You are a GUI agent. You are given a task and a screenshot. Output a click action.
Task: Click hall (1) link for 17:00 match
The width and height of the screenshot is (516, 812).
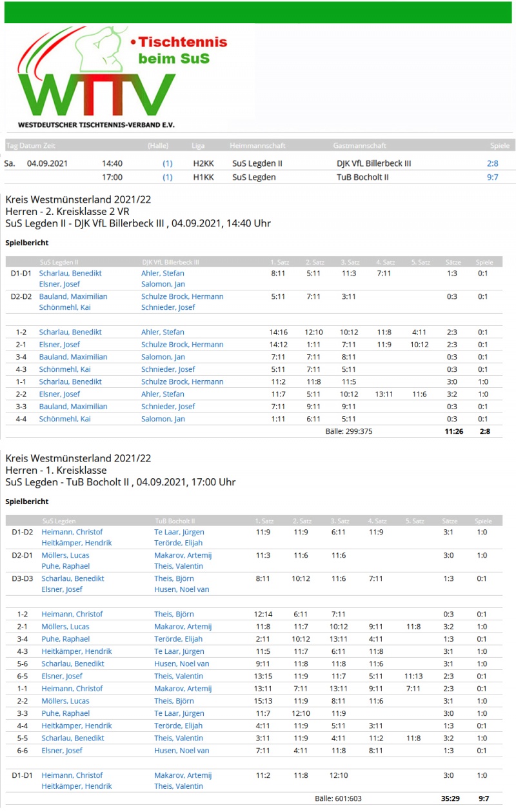point(167,177)
